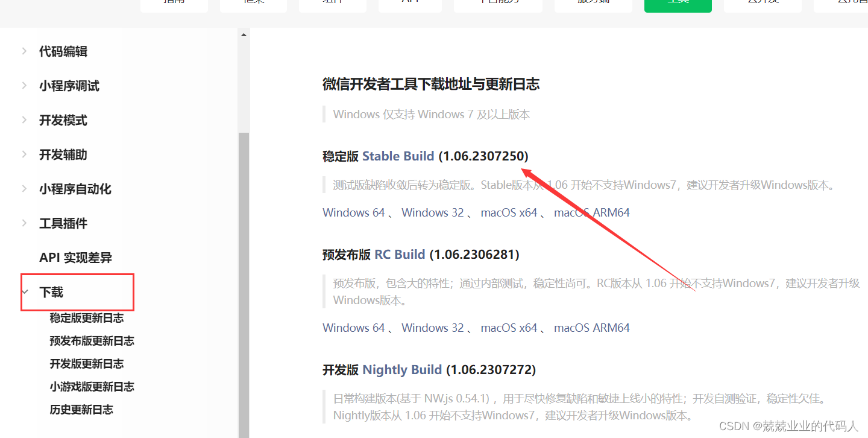This screenshot has height=438, width=868.
Task: Expand the 工具插件 chevron
Action: 24,223
